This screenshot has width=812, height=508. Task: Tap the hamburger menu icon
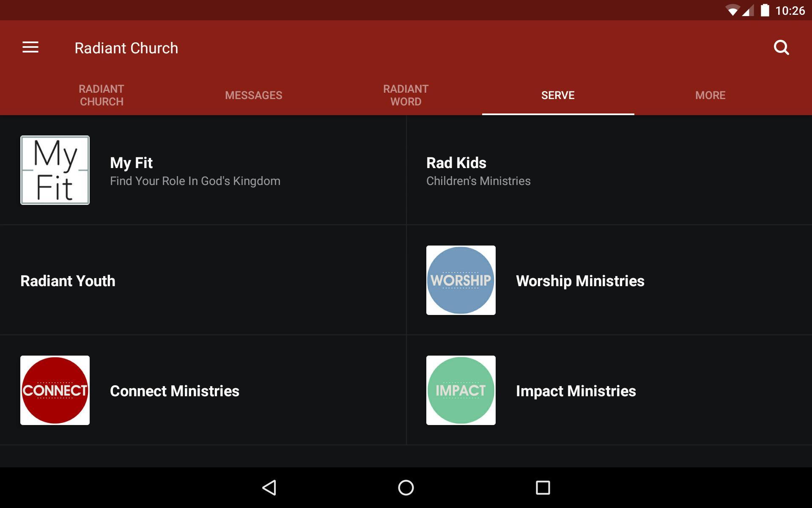point(30,47)
